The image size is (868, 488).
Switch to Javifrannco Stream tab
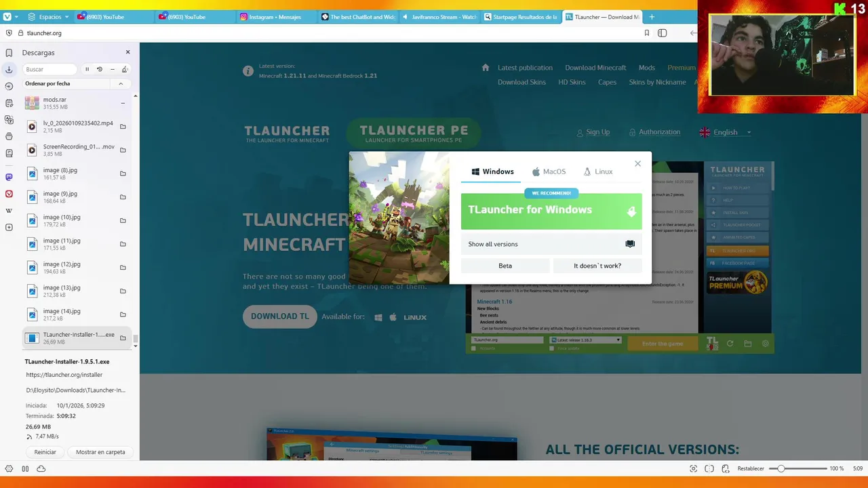(x=439, y=16)
